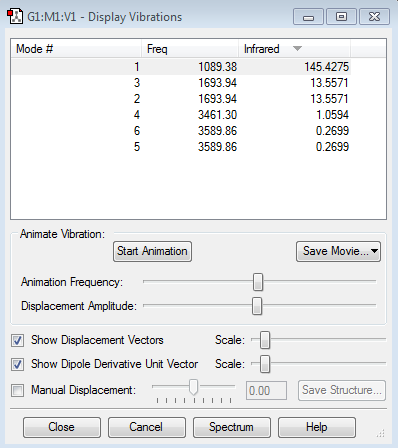Sort the table by Infrared column header

click(294, 49)
